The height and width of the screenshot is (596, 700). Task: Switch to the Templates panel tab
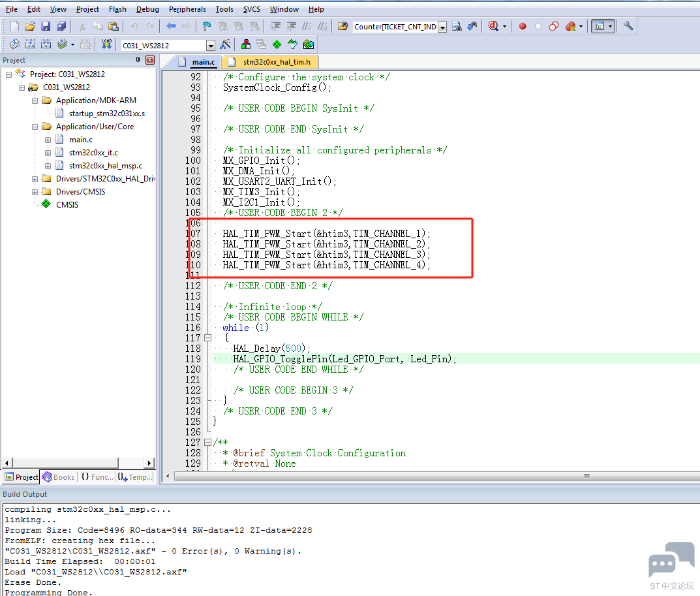pyautogui.click(x=135, y=477)
